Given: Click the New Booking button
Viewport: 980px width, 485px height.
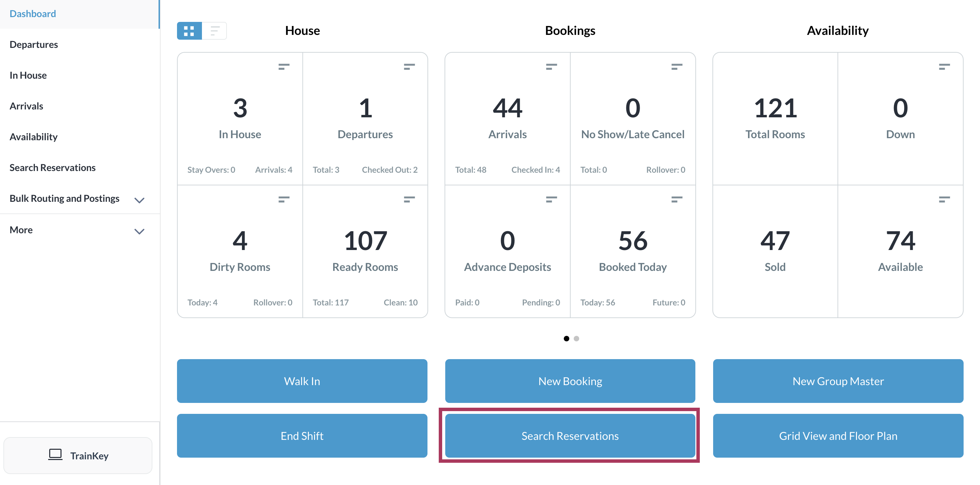Looking at the screenshot, I should tap(570, 381).
